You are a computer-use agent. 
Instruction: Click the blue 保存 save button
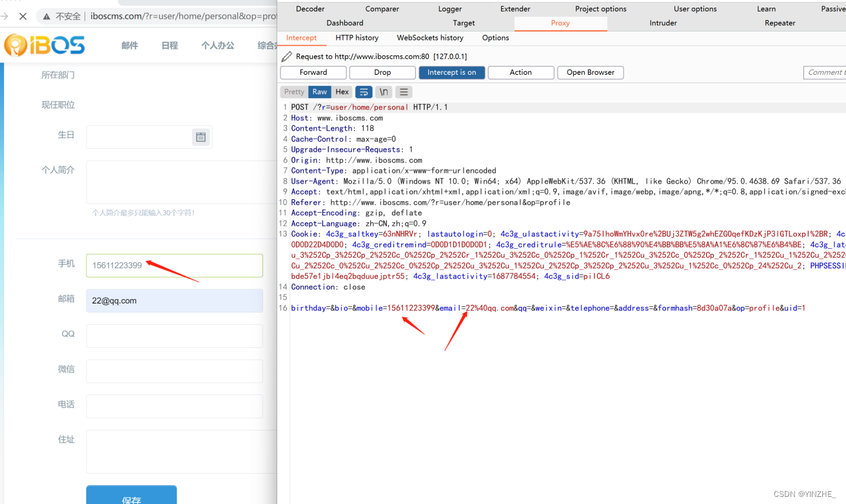pos(132,495)
